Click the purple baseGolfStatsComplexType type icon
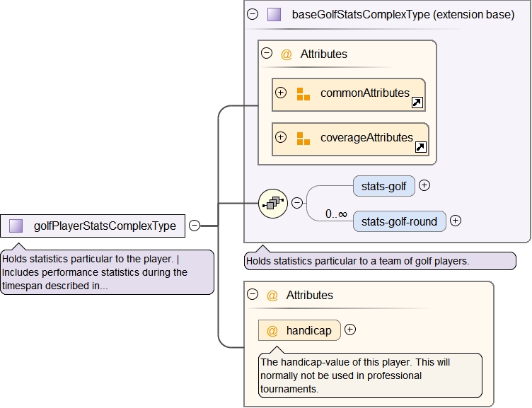The width and height of the screenshot is (532, 408). (x=274, y=14)
